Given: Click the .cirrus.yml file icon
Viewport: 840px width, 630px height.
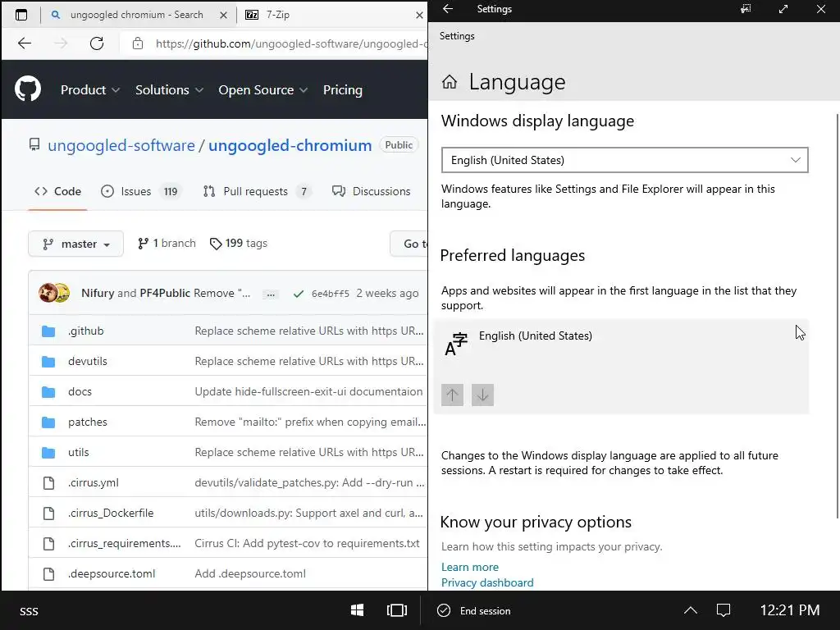Looking at the screenshot, I should coord(48,482).
